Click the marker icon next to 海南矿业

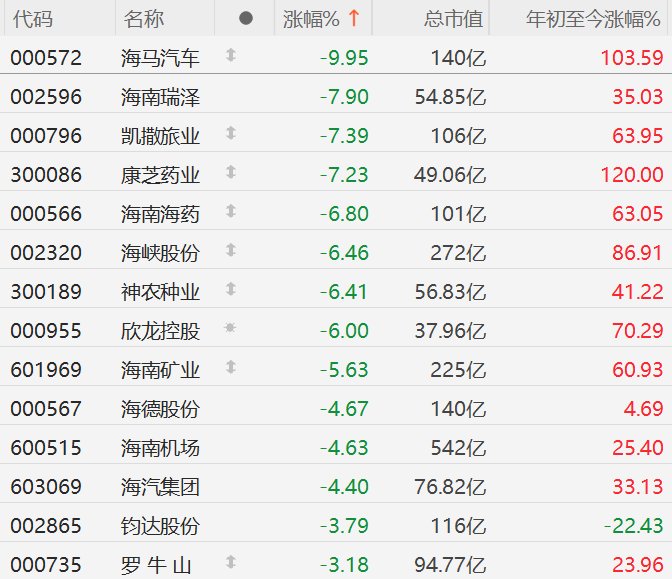pyautogui.click(x=230, y=367)
